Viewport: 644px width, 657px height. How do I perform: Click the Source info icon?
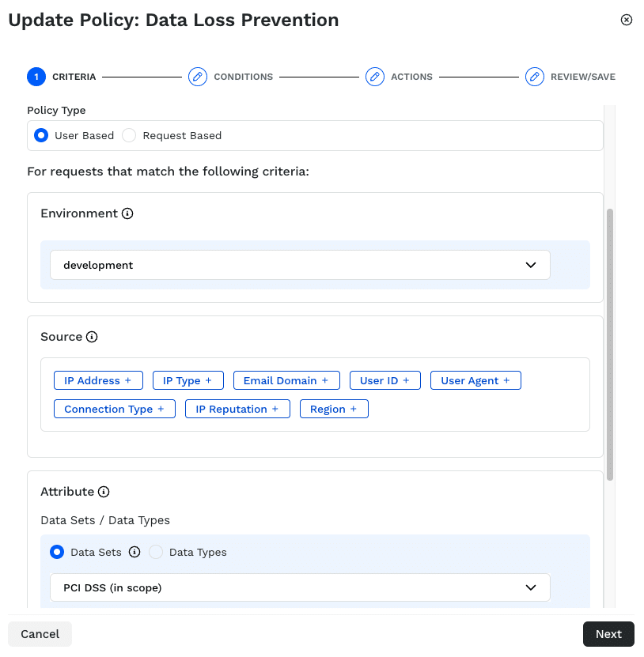coord(92,337)
